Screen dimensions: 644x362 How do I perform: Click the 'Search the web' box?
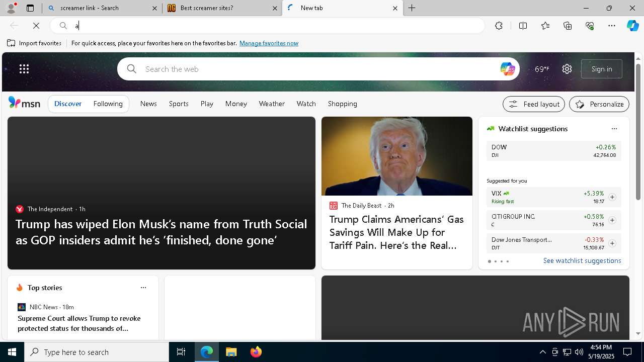point(318,69)
